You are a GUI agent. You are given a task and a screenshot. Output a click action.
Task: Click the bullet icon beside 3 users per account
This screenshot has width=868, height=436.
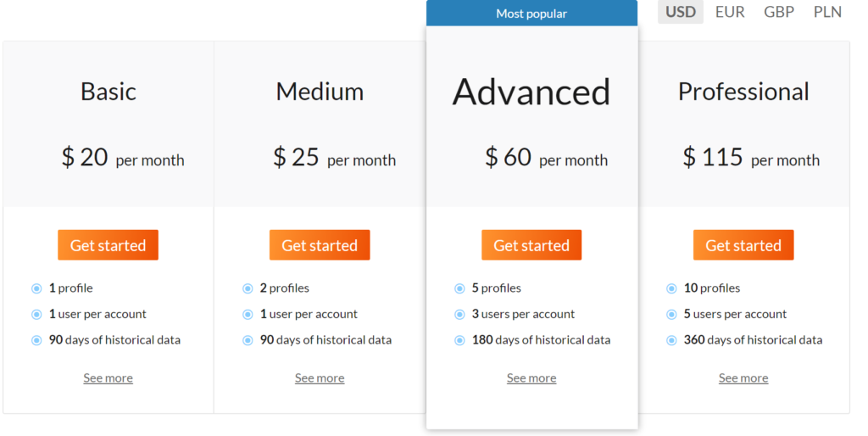click(459, 314)
